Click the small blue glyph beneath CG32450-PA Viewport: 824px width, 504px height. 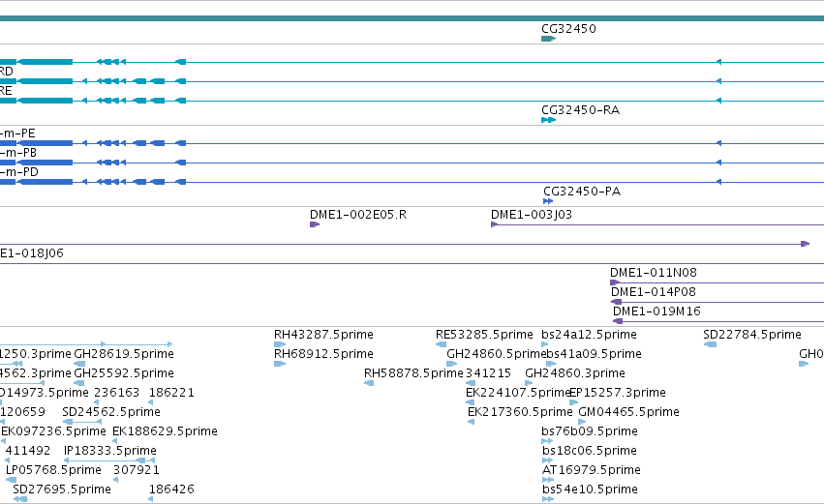[x=548, y=201]
